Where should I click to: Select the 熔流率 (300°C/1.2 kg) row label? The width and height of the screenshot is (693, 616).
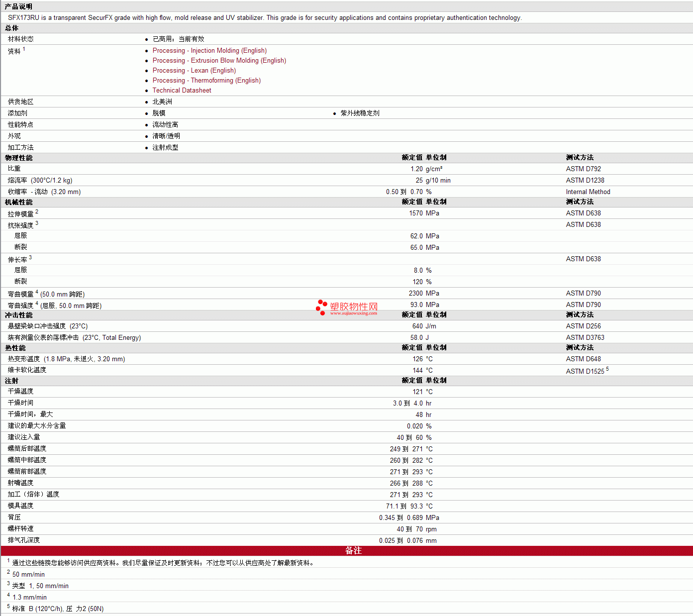40,181
